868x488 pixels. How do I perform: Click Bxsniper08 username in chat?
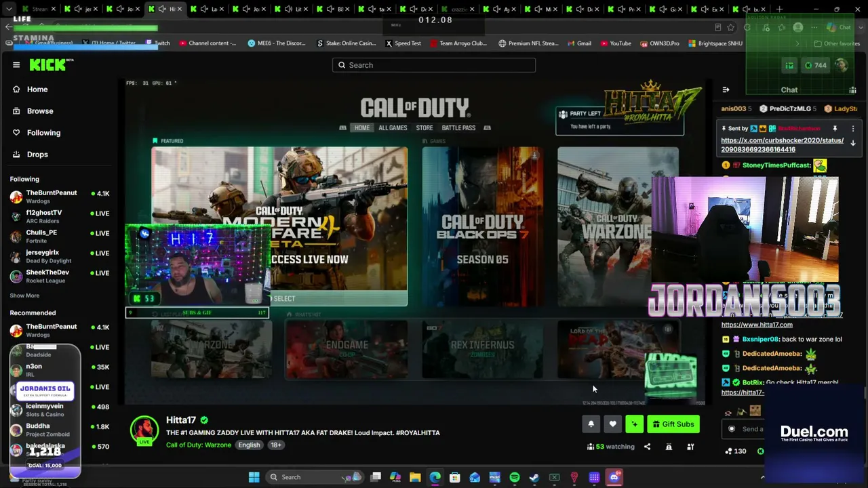[760, 340]
